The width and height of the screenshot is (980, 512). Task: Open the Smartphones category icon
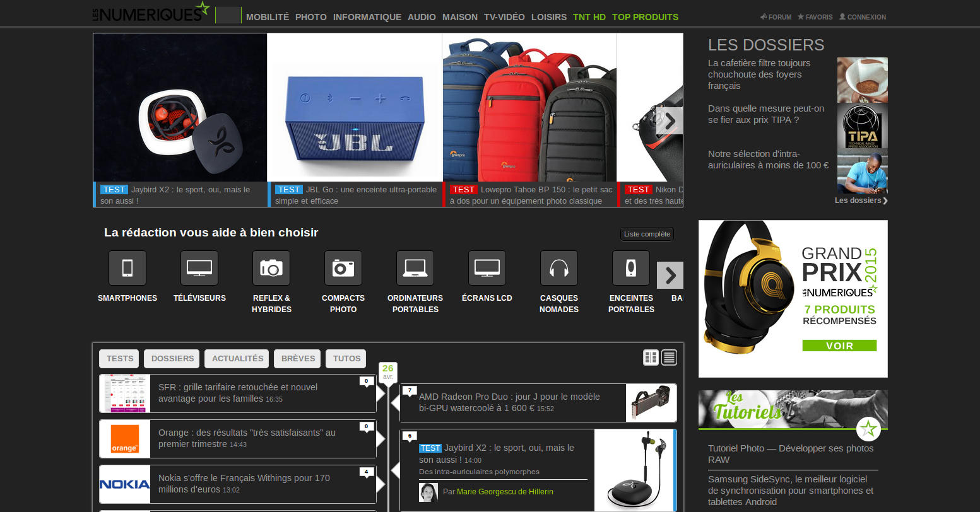coord(127,268)
